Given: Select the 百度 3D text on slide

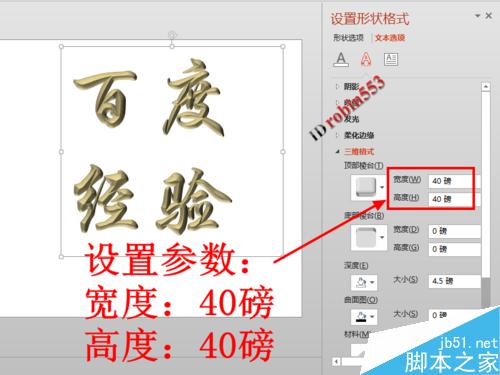Looking at the screenshot, I should point(148,98).
